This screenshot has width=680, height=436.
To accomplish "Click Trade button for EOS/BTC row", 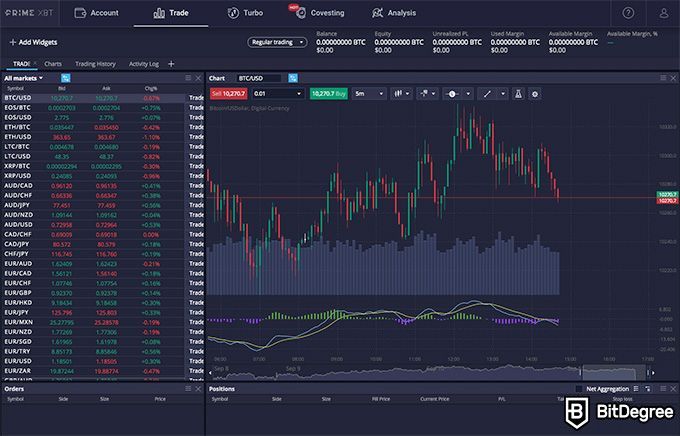I will [x=196, y=108].
